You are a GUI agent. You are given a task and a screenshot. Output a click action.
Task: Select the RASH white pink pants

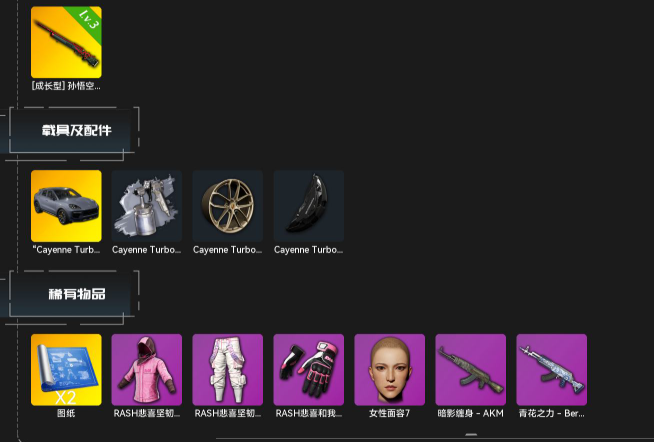click(228, 369)
